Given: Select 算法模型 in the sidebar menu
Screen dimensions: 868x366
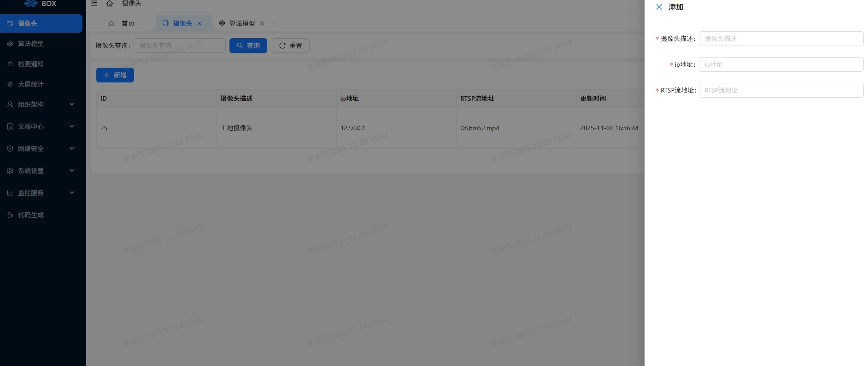Looking at the screenshot, I should pyautogui.click(x=31, y=44).
